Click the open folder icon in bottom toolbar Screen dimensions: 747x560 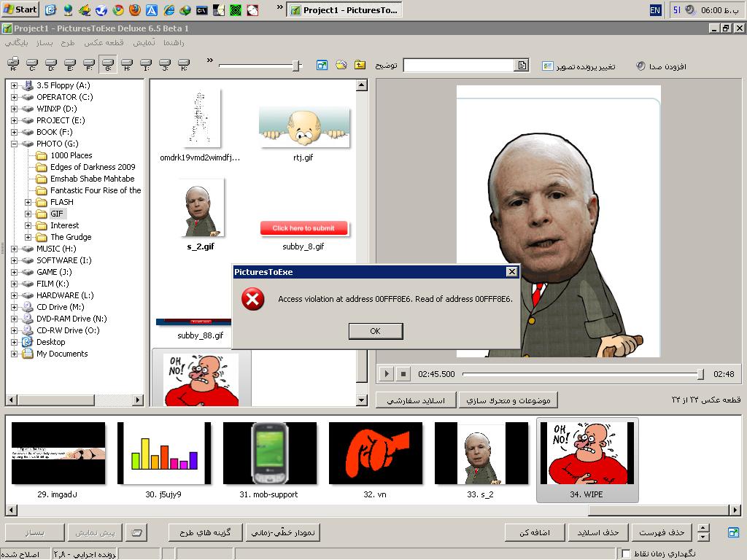[136, 533]
